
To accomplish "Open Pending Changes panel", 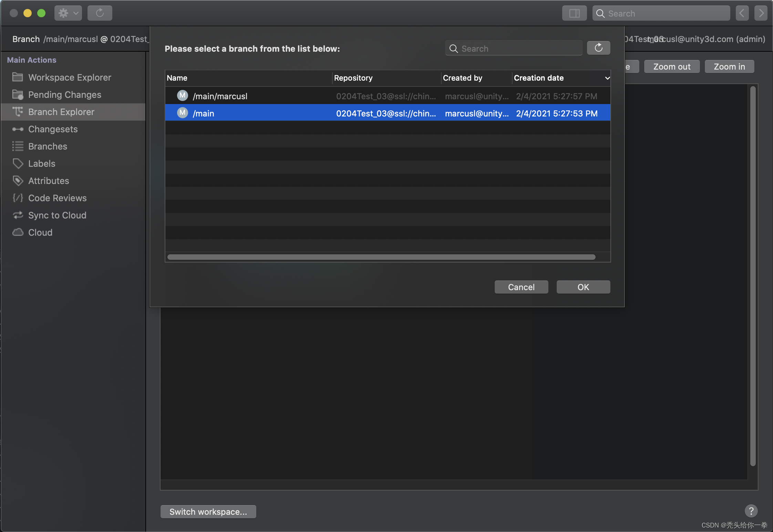I will pos(64,94).
